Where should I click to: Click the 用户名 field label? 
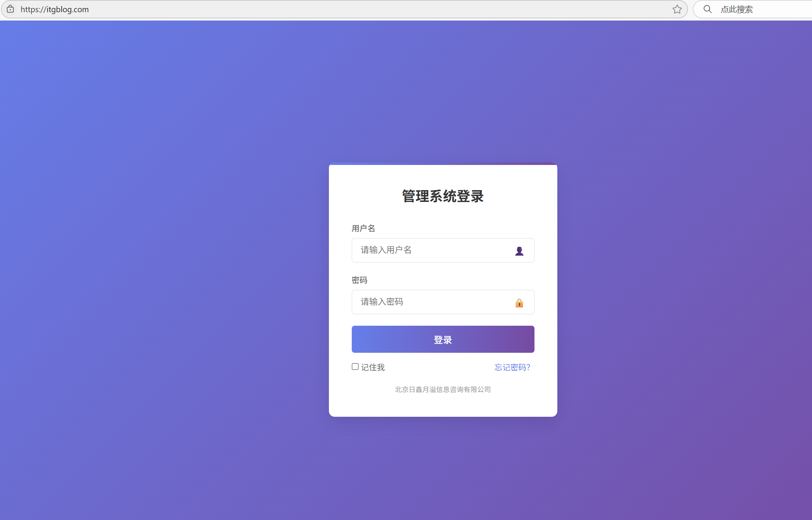click(363, 228)
